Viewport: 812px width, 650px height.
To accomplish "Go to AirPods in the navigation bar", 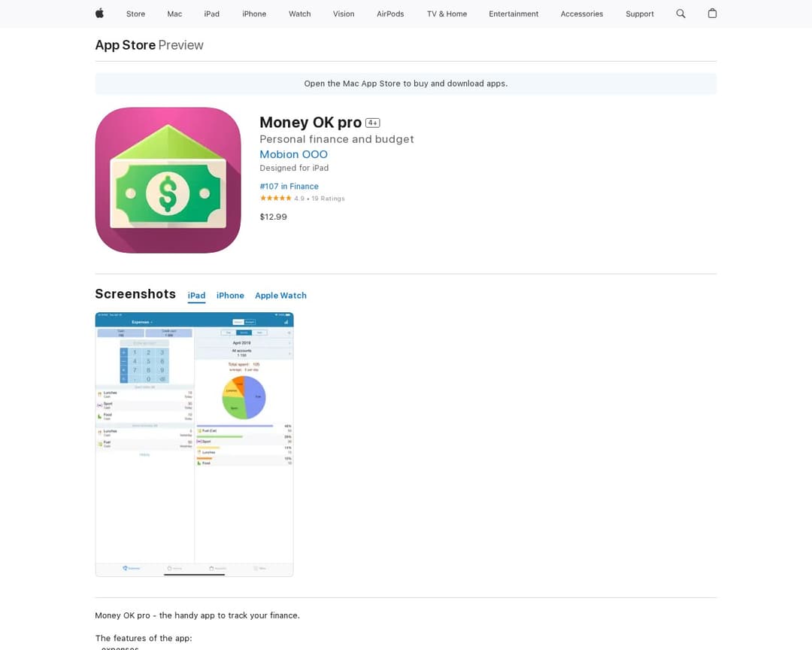I will point(390,14).
